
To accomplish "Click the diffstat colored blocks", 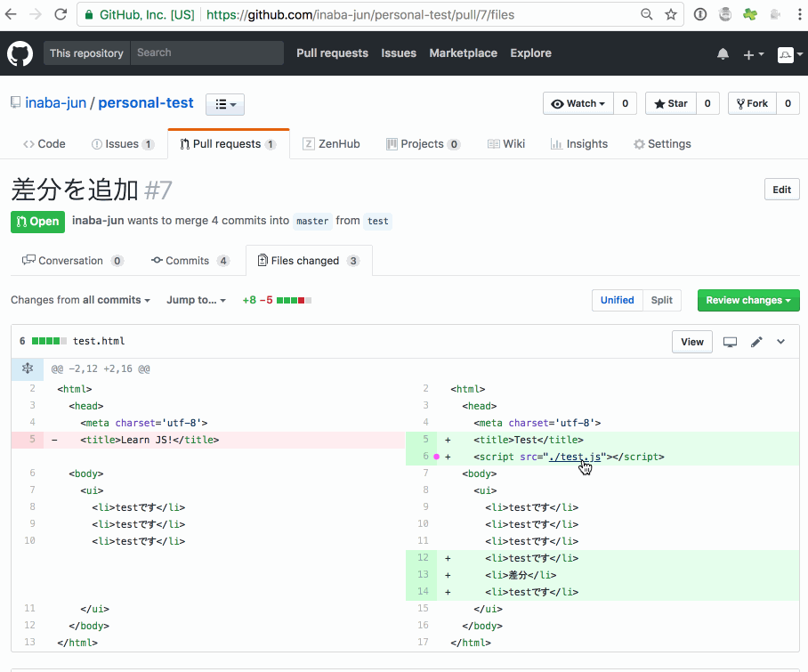I will [294, 301].
